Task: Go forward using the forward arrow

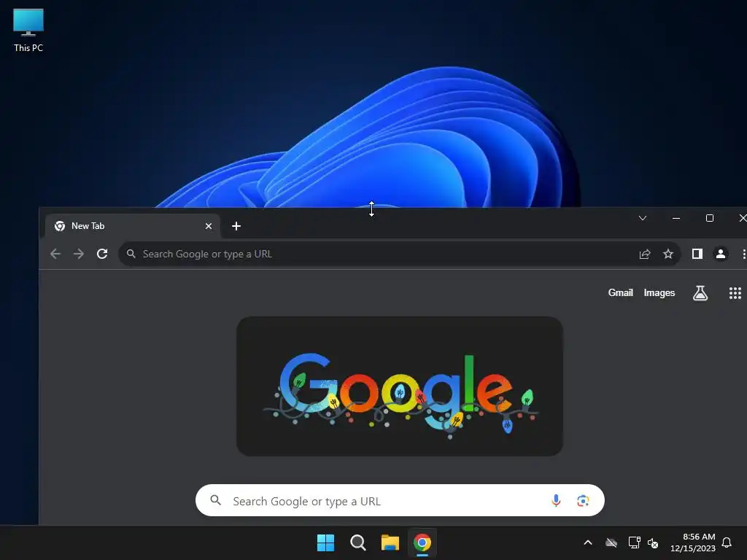Action: point(79,254)
